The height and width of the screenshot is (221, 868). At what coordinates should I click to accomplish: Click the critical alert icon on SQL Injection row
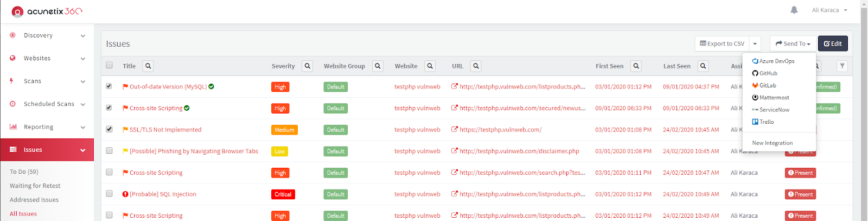click(125, 194)
